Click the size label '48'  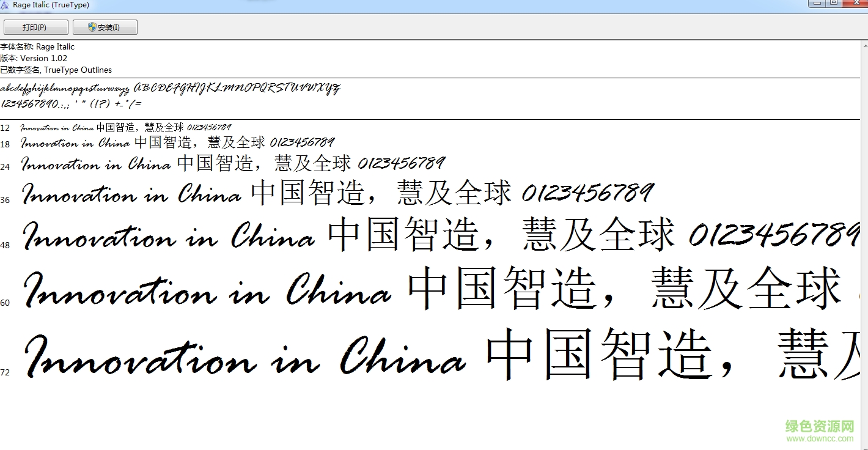5,245
